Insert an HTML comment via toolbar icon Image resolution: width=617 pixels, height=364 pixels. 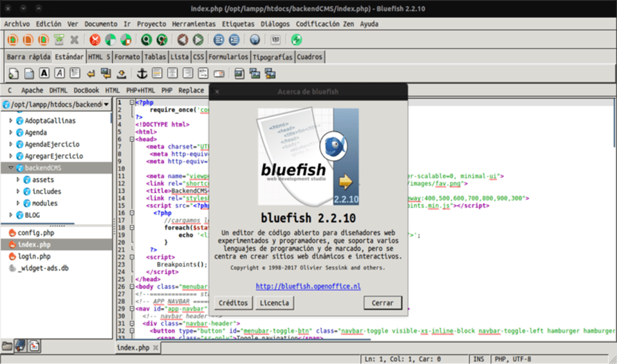click(x=203, y=74)
